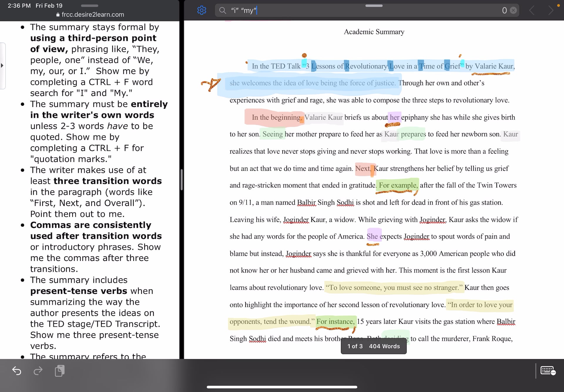Click the highlighted word "prepares"
This screenshot has width=564, height=392.
coord(413,134)
